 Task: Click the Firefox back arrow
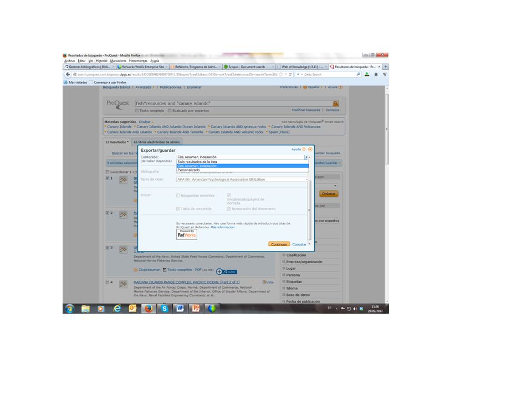click(x=68, y=74)
